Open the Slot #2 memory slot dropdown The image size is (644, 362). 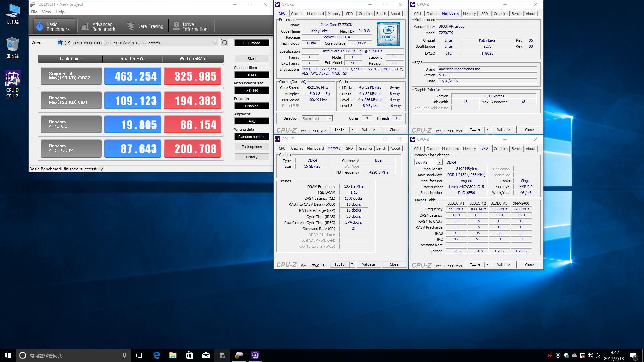click(439, 162)
